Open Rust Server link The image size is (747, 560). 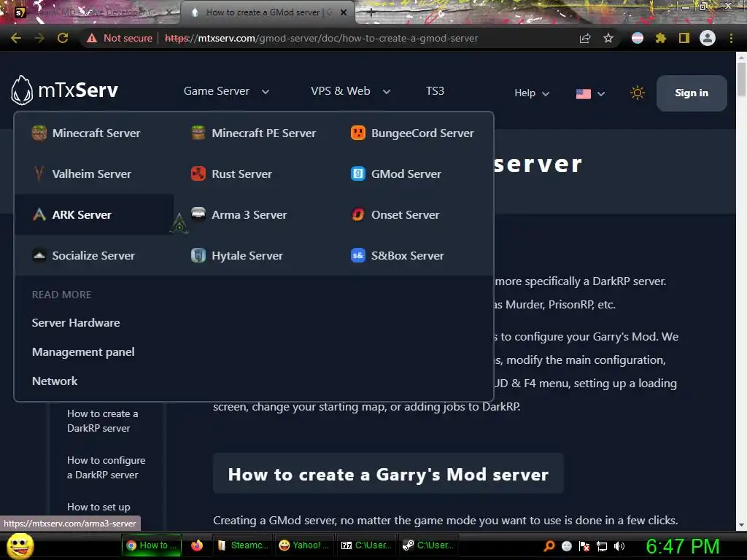point(242,174)
